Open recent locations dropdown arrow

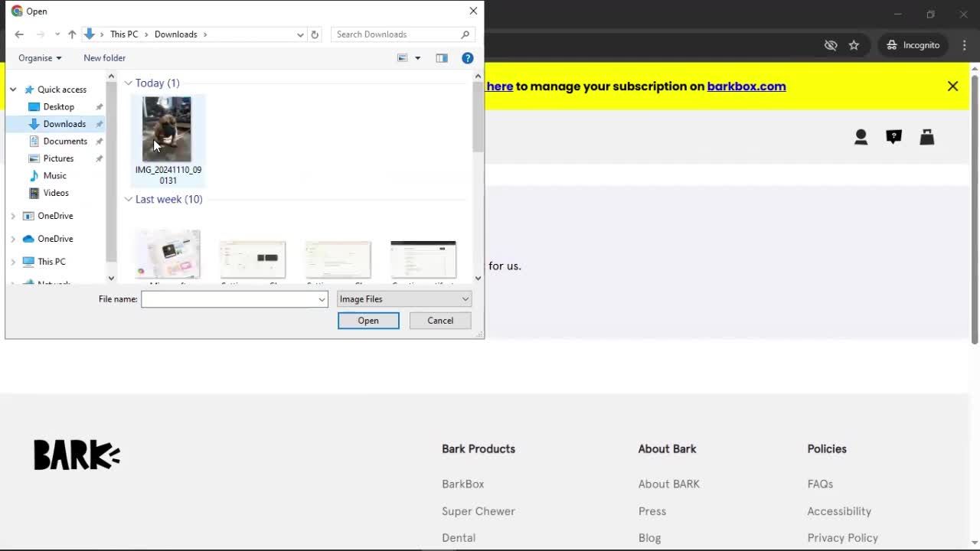57,34
